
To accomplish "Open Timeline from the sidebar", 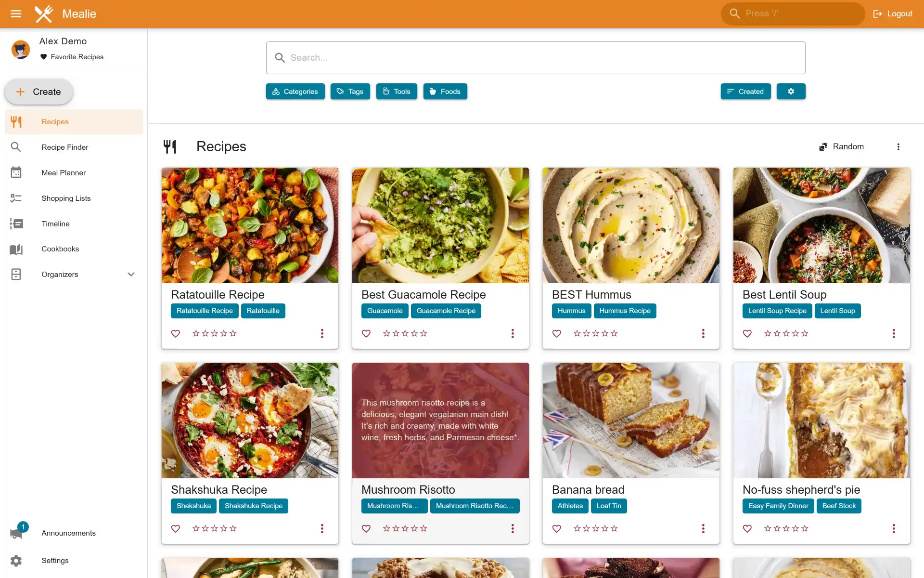I will (74, 224).
